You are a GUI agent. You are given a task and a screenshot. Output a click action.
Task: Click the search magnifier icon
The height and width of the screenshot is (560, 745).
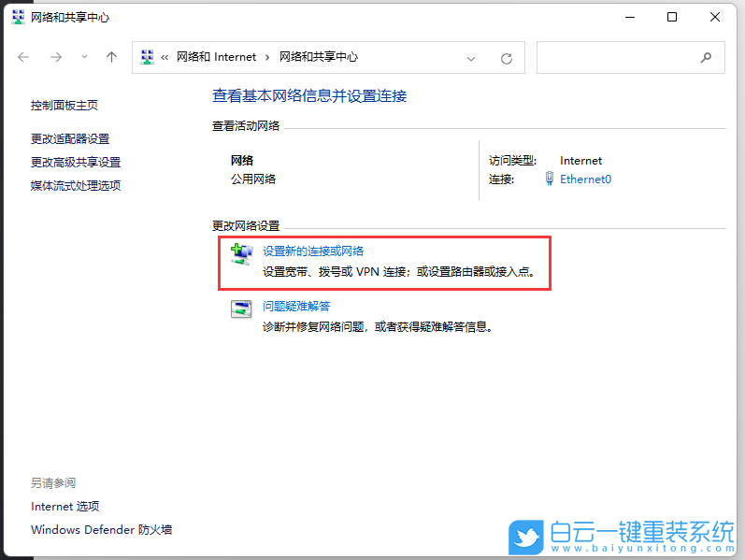tap(706, 58)
